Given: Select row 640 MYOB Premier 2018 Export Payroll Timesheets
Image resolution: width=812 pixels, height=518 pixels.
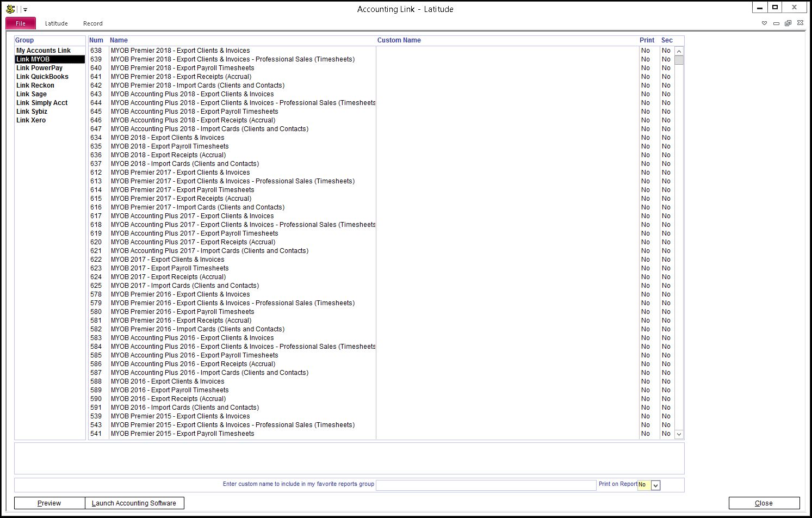Looking at the screenshot, I should pyautogui.click(x=381, y=68).
